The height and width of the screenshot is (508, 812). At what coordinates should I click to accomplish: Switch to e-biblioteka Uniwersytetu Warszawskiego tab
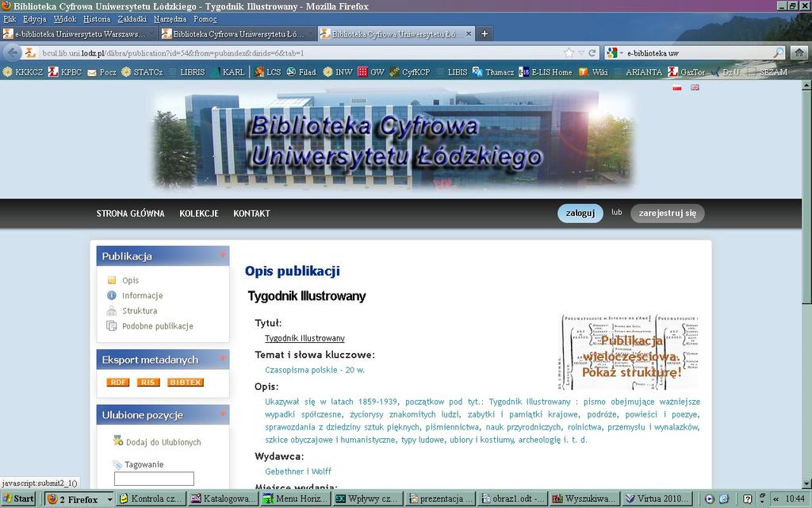pyautogui.click(x=79, y=33)
